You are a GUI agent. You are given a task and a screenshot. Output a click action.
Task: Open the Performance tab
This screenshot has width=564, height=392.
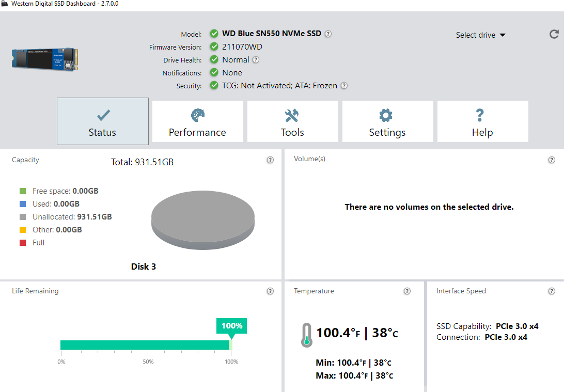pyautogui.click(x=197, y=121)
